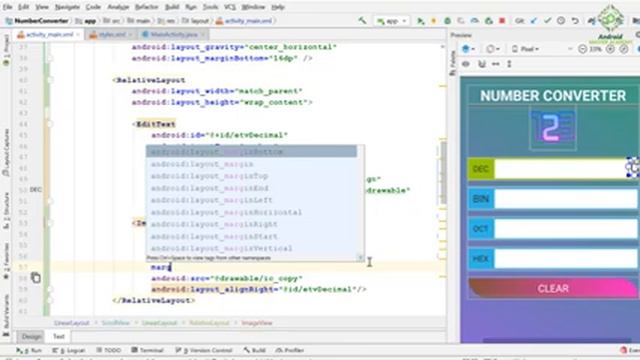
Task: Commit changes with green checkmark icon
Action: click(x=547, y=21)
